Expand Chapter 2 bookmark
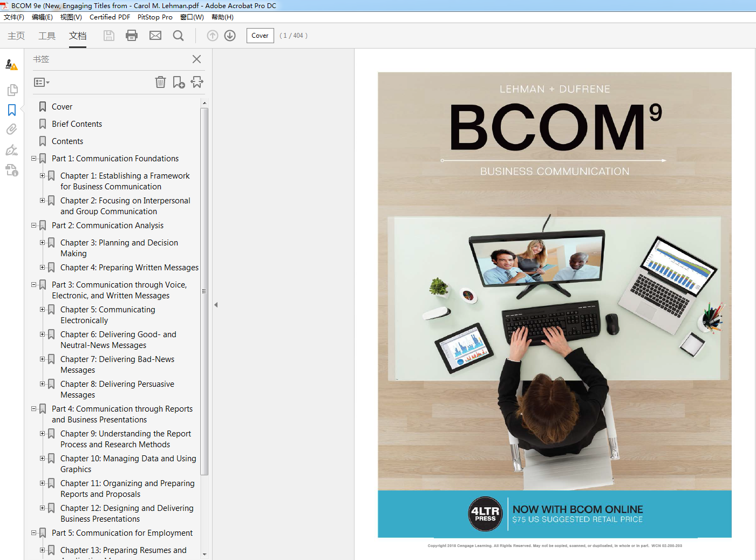 [43, 201]
